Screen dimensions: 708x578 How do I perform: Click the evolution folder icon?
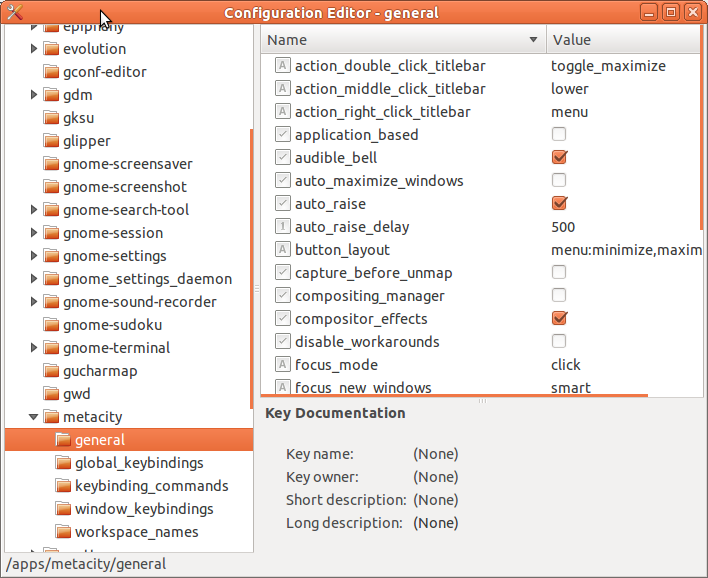(x=51, y=48)
